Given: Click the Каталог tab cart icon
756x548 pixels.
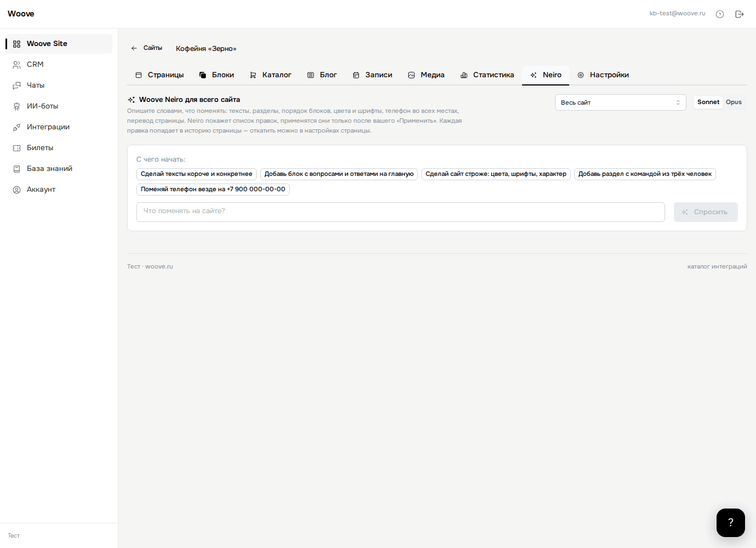Looking at the screenshot, I should (253, 75).
